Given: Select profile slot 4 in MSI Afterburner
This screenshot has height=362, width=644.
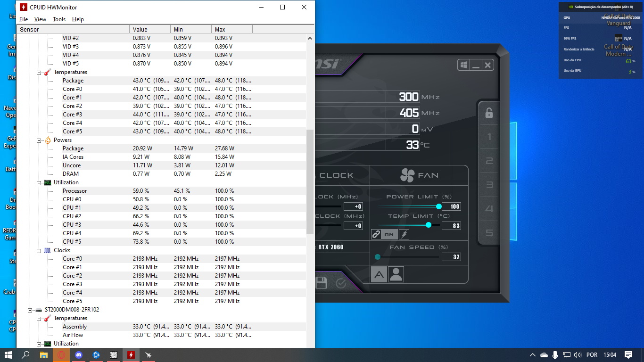Looking at the screenshot, I should coord(489,209).
